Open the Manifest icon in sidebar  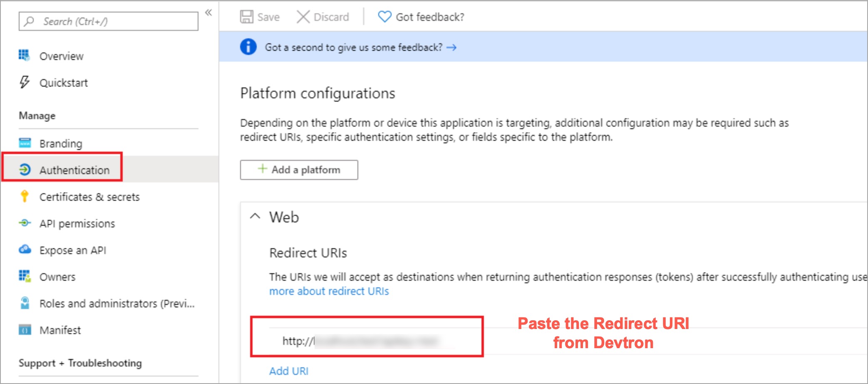coord(25,330)
